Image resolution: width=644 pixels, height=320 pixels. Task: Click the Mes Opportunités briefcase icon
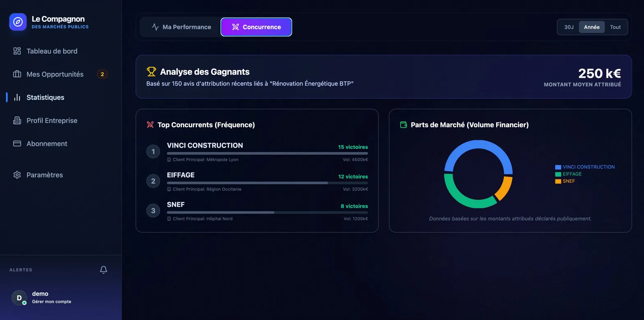pyautogui.click(x=17, y=74)
